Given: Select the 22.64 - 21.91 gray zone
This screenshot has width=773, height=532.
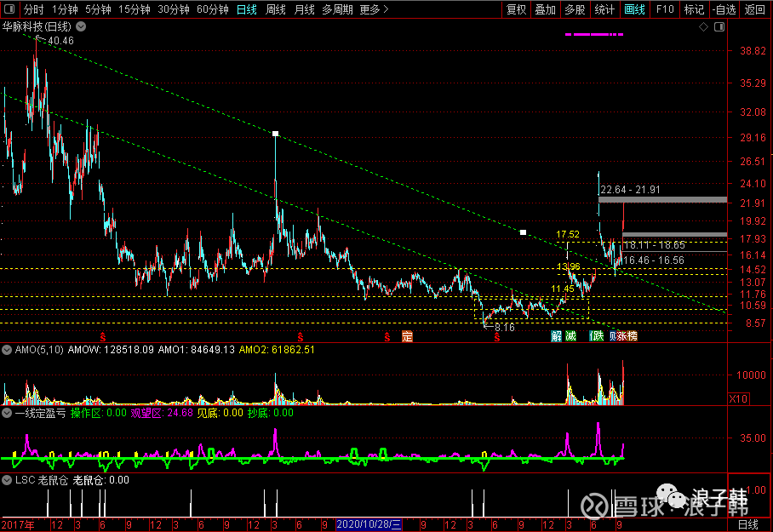Looking at the screenshot, I should tap(662, 200).
